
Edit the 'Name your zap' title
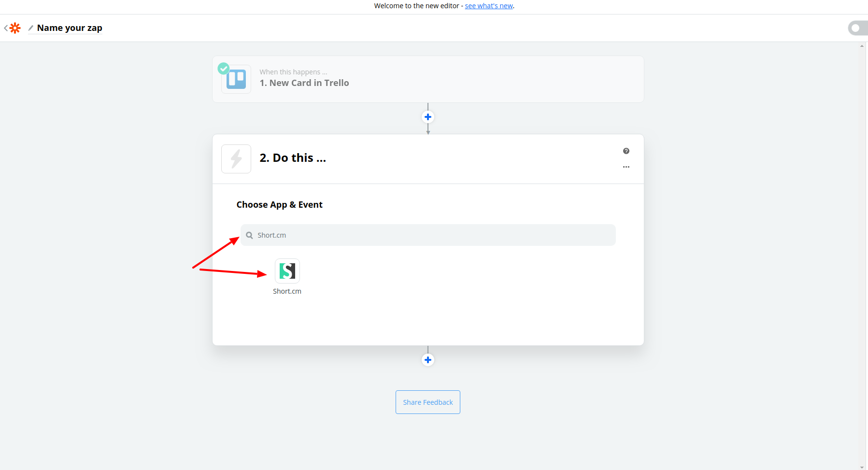(70, 28)
